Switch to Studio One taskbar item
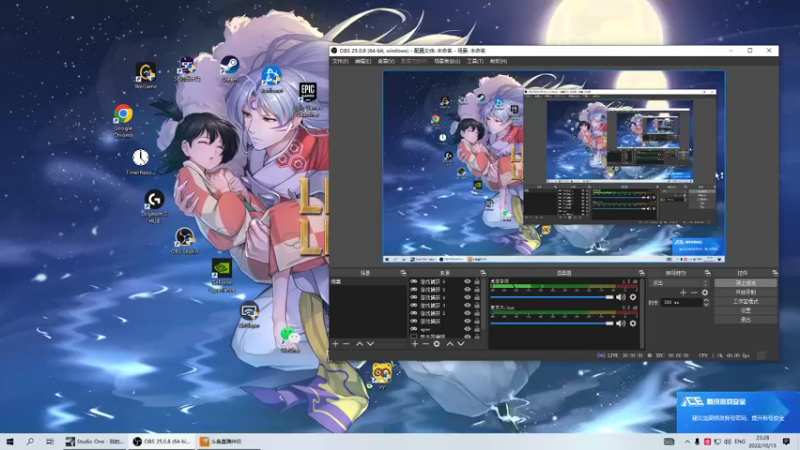800x450 pixels. click(94, 441)
